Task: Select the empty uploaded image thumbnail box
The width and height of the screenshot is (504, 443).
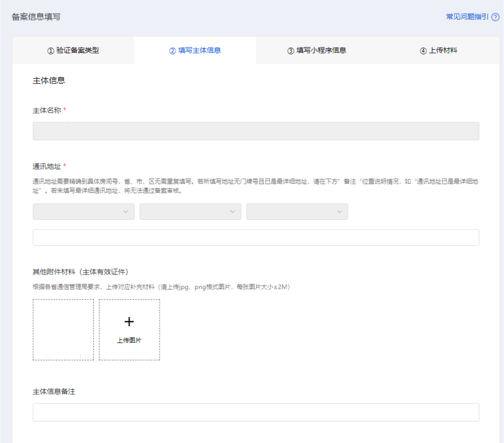Action: coord(63,329)
